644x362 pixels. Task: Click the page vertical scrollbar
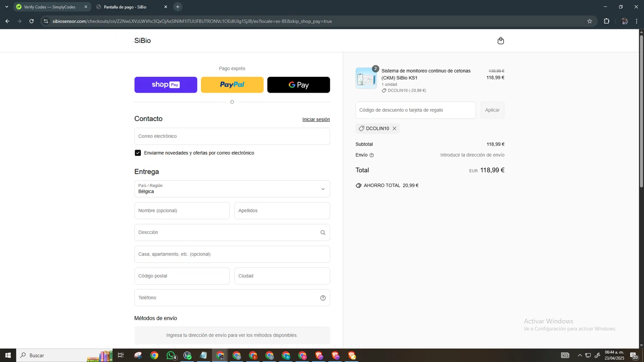coord(641,112)
